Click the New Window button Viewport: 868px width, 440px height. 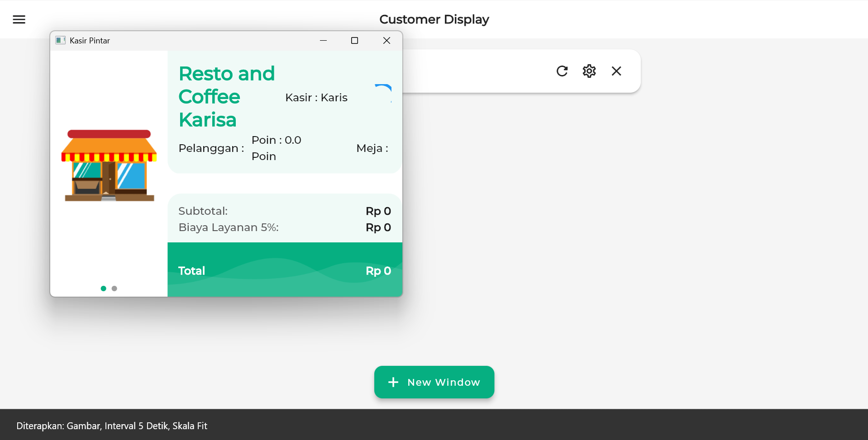coord(434,382)
